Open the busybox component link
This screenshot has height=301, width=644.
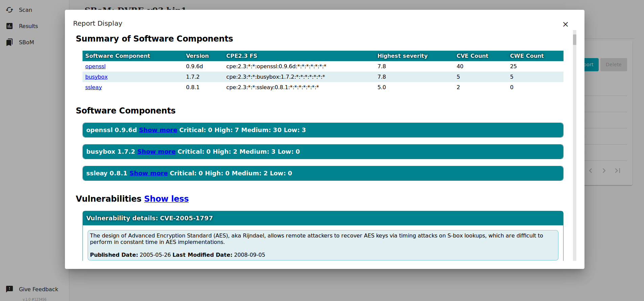point(96,77)
